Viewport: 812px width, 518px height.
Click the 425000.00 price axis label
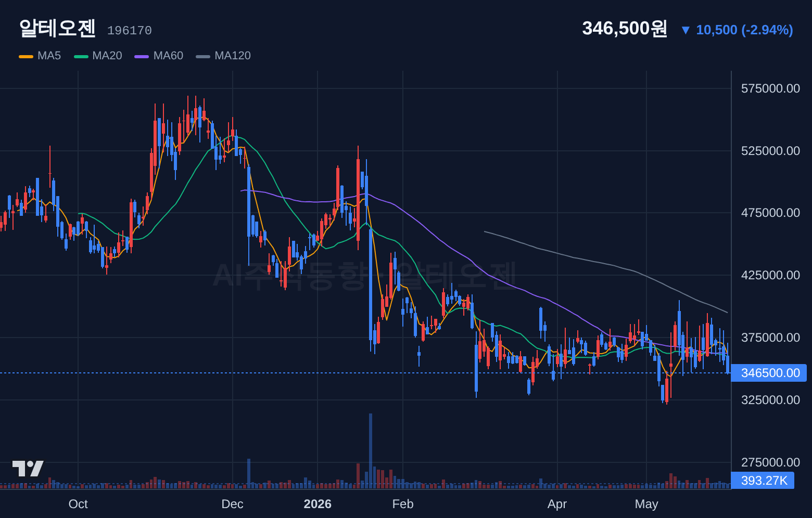(x=770, y=275)
